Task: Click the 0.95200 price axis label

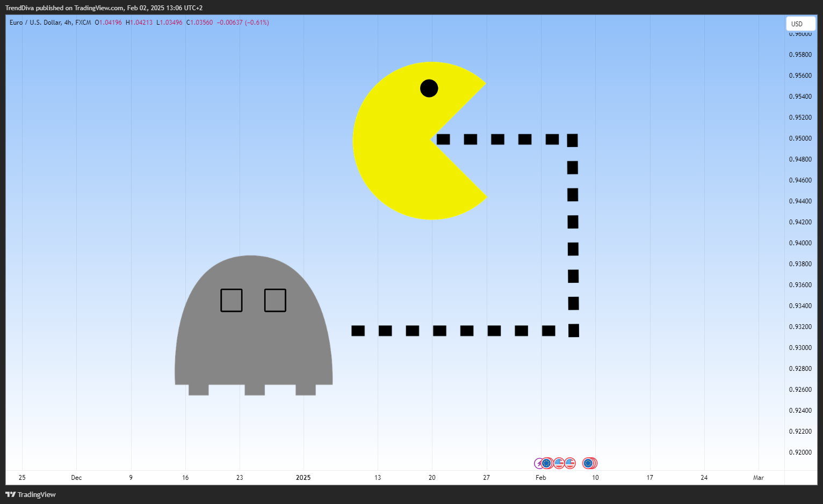Action: [x=800, y=118]
